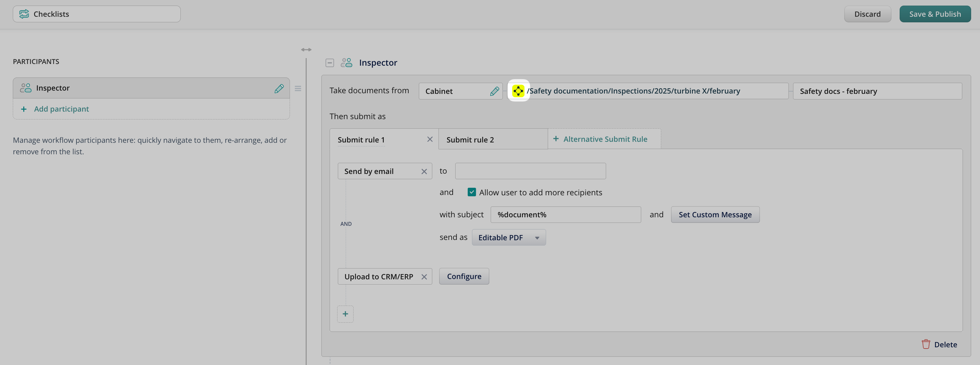Click the Discard button
The width and height of the screenshot is (980, 365).
point(867,14)
